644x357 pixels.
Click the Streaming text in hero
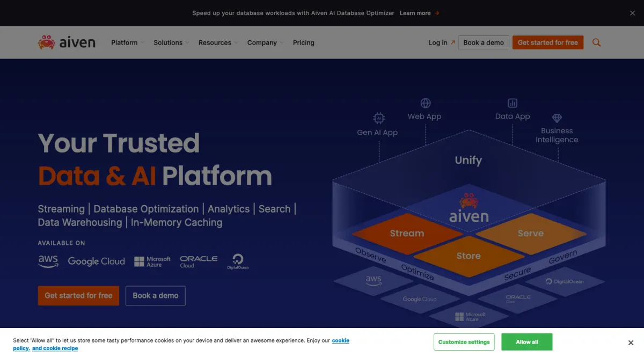pyautogui.click(x=61, y=209)
